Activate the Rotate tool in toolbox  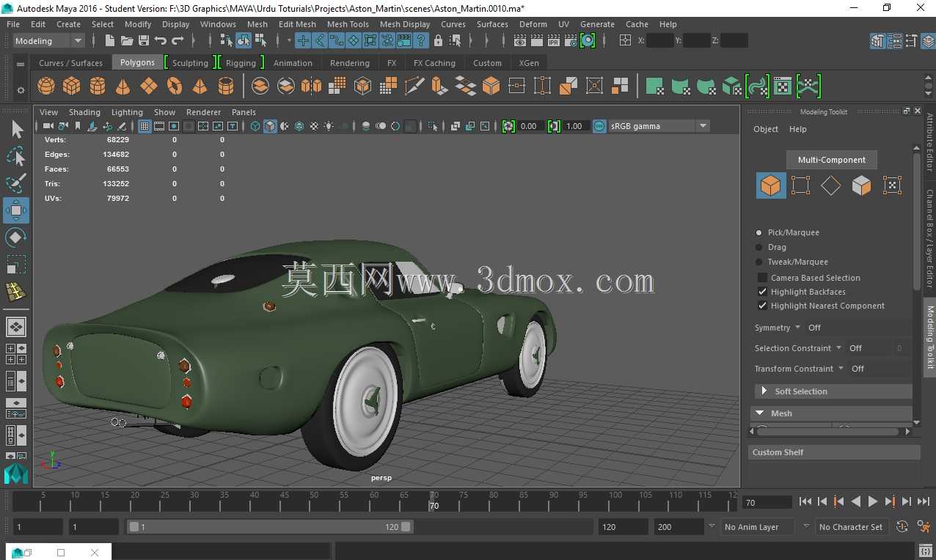click(x=16, y=237)
